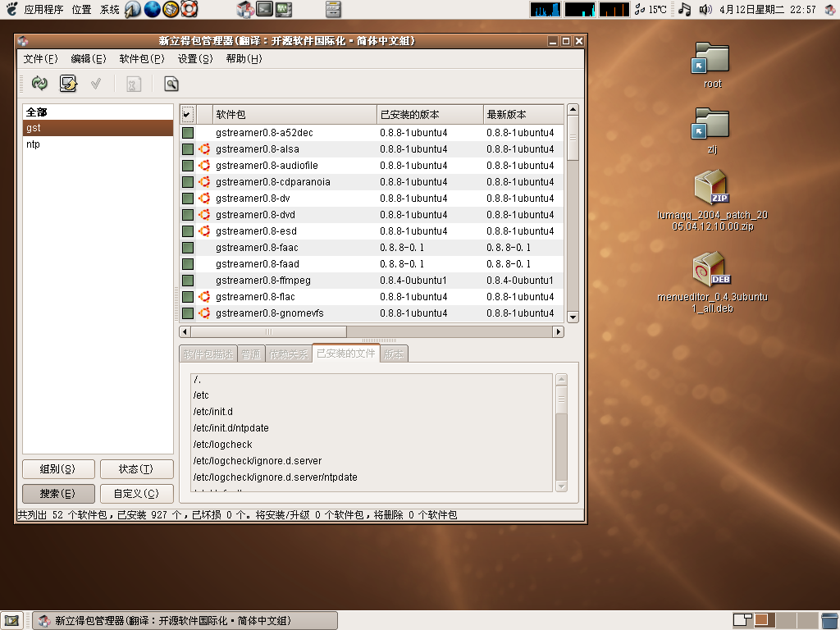Viewport: 840px width, 630px height.
Task: Launch the terminal panel icon
Action: (264, 9)
